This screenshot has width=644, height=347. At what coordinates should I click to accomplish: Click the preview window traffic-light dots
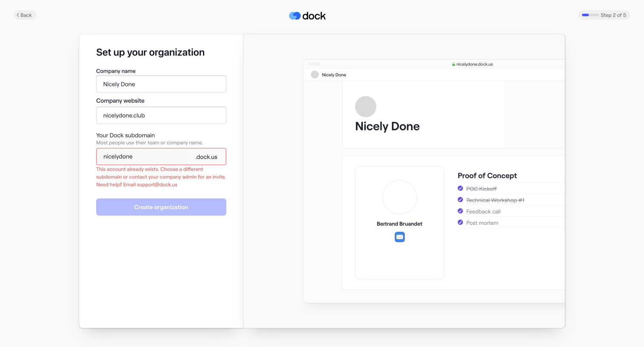point(314,64)
